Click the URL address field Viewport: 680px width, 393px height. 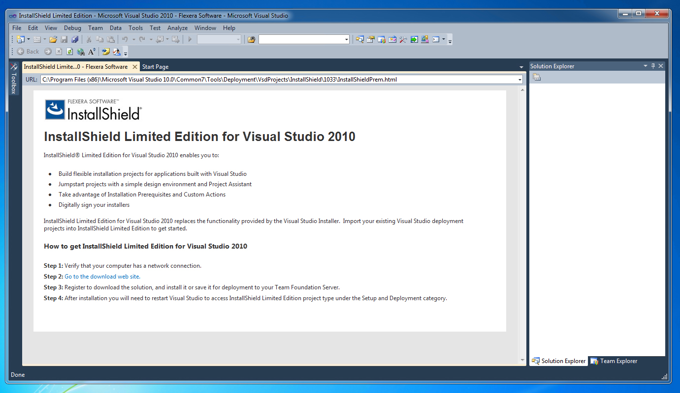[279, 79]
